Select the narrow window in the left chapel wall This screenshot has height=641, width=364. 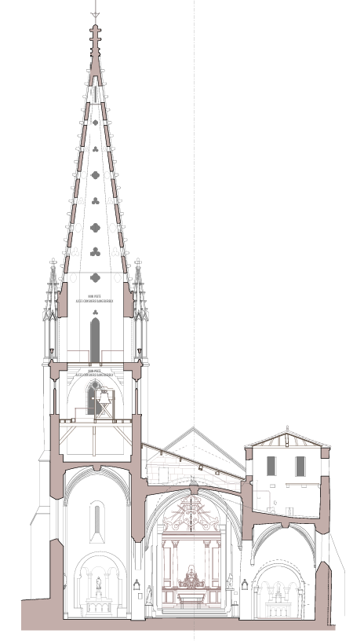click(97, 520)
